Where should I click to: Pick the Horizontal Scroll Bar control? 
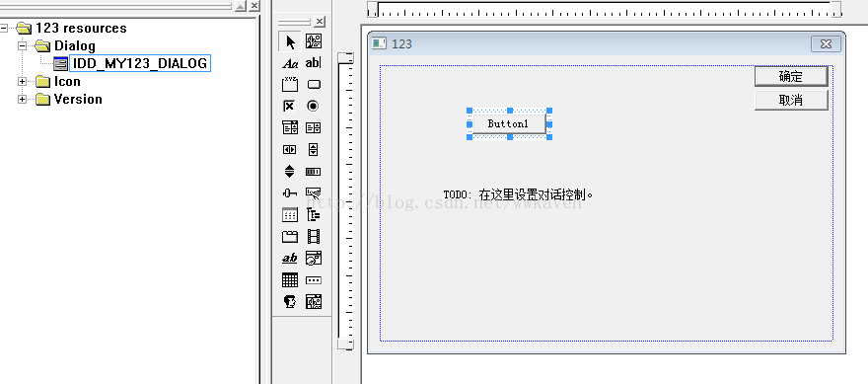pyautogui.click(x=290, y=150)
